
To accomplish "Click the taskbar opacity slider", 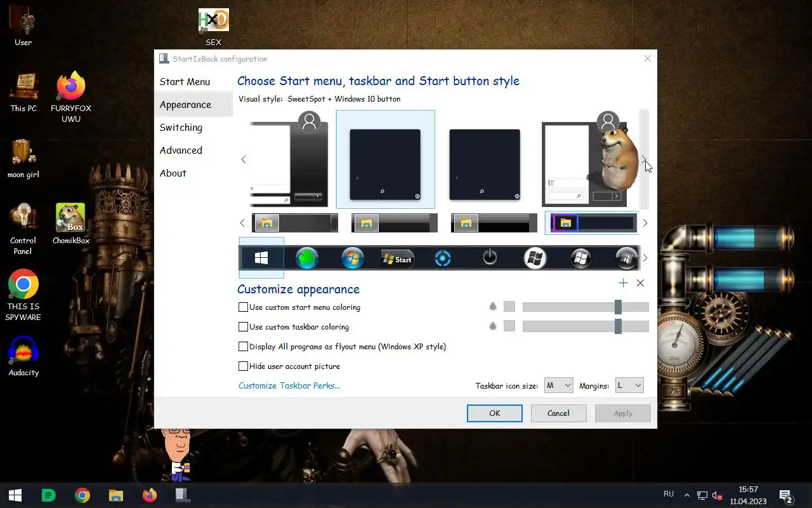I will (x=586, y=326).
